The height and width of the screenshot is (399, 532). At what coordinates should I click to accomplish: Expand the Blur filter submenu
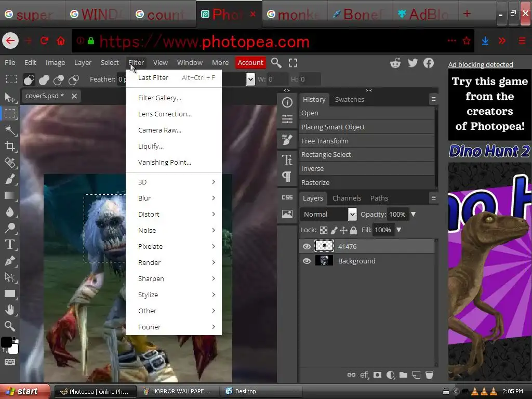click(174, 198)
